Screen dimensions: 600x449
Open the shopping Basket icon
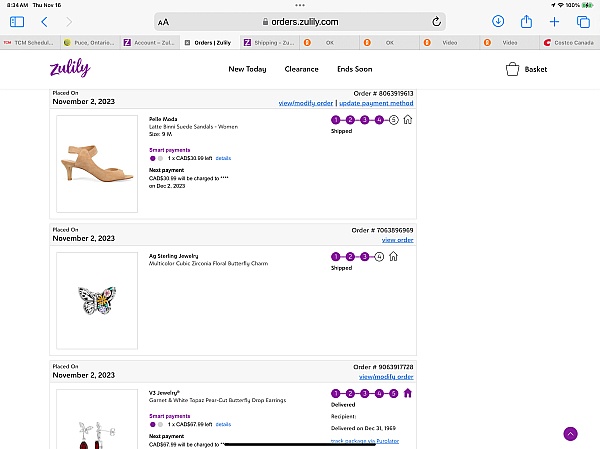(x=512, y=69)
